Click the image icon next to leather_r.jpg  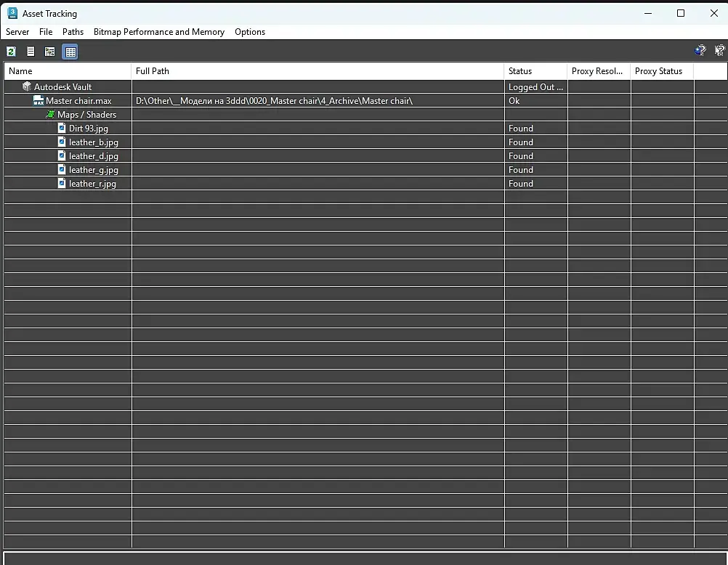[x=62, y=183]
